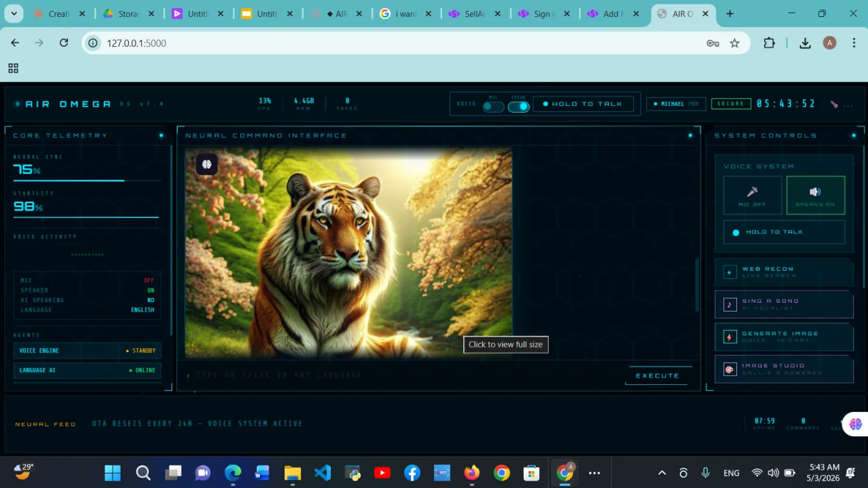Click the chat area vertical scrollbar
868x488 pixels.
[x=696, y=285]
